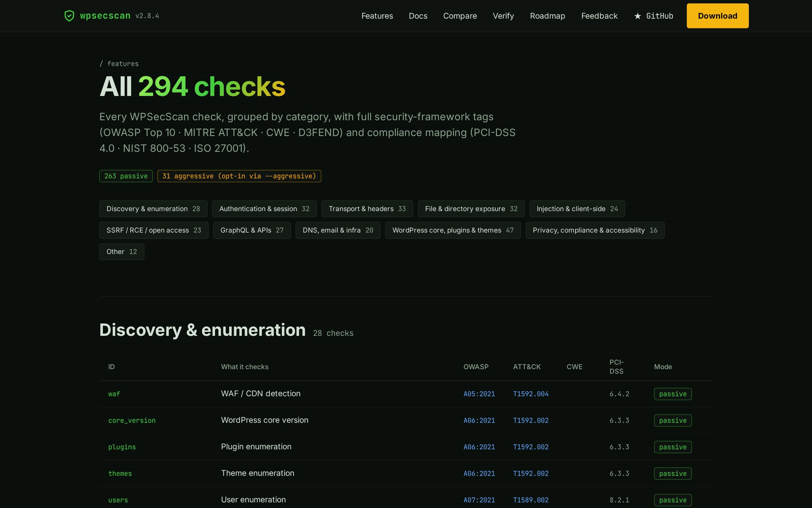Click the 'themes' check ID
This screenshot has height=508, width=812.
[x=120, y=473]
